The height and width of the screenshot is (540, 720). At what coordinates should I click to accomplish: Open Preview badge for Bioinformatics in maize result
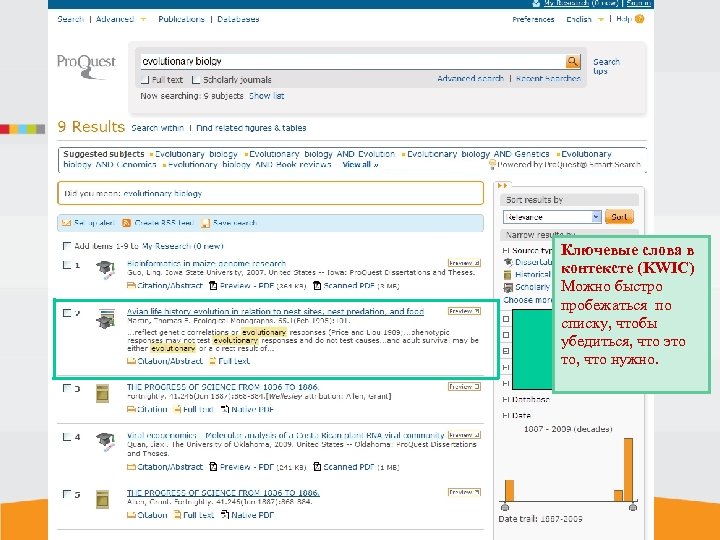coord(464,263)
